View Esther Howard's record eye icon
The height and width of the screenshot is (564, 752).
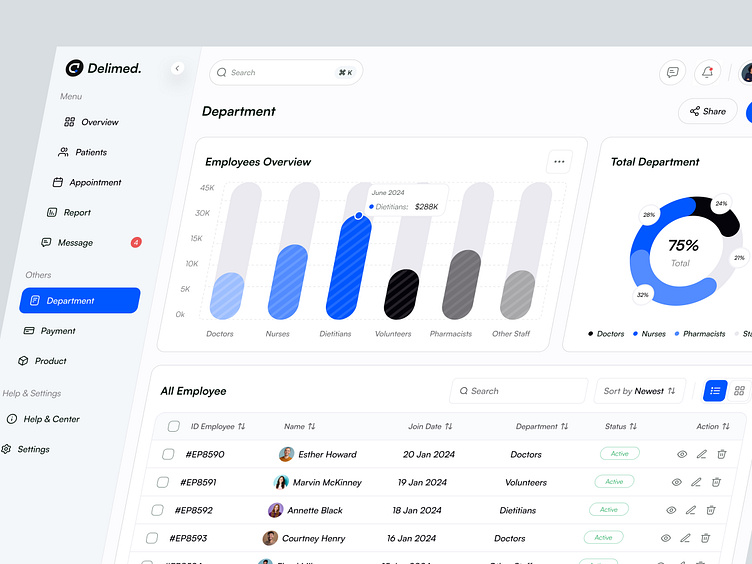pos(682,454)
